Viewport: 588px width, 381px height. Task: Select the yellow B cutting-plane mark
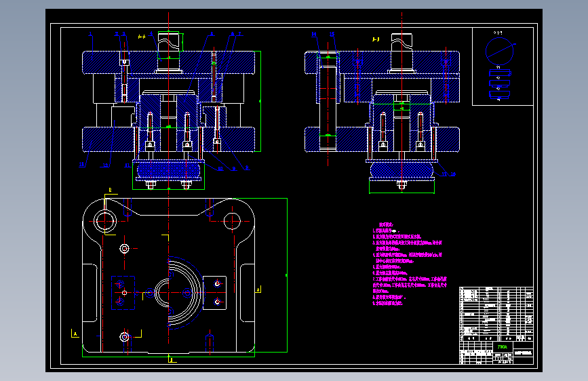(x=111, y=190)
